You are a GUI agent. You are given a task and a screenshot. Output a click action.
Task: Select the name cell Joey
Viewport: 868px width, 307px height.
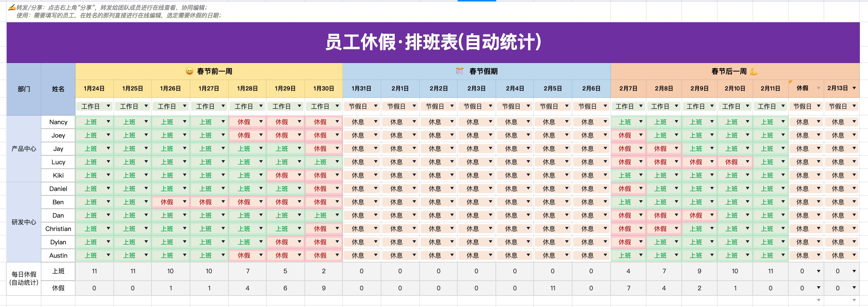[x=58, y=135]
